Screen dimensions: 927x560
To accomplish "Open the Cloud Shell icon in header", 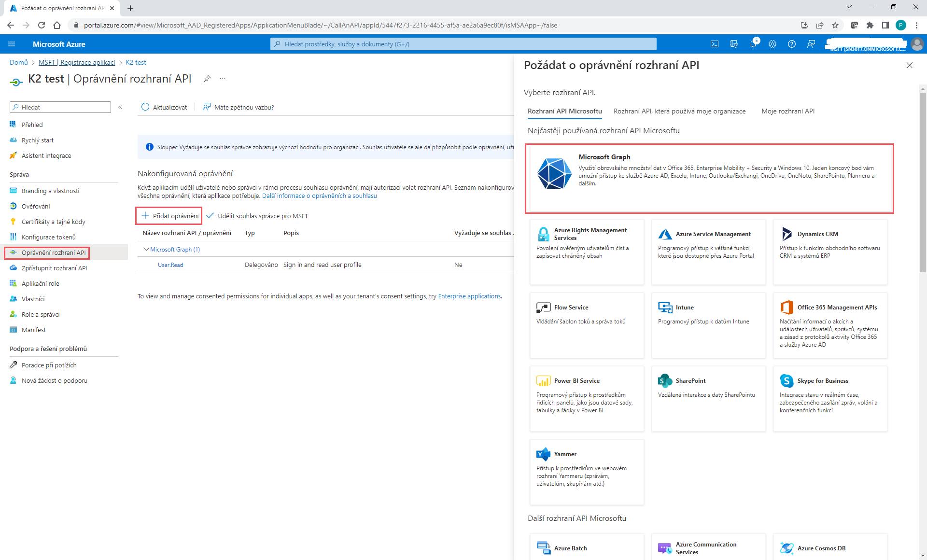I will (715, 44).
